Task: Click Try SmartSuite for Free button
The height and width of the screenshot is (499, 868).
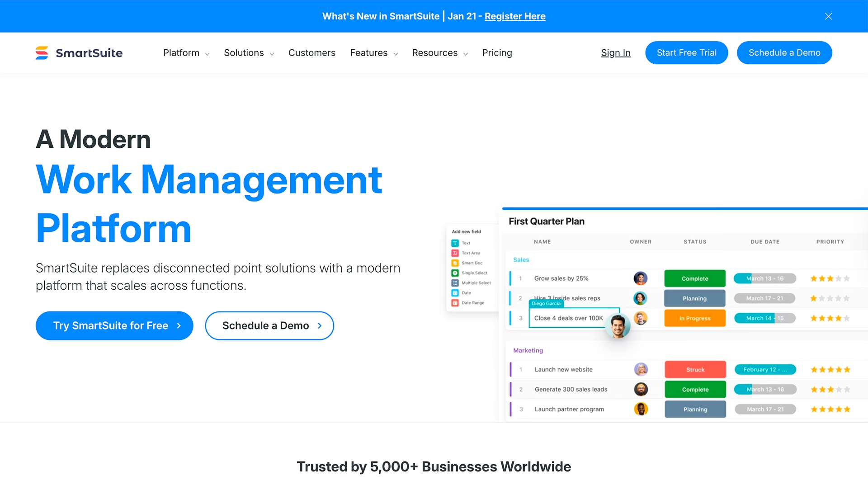Action: pyautogui.click(x=114, y=325)
